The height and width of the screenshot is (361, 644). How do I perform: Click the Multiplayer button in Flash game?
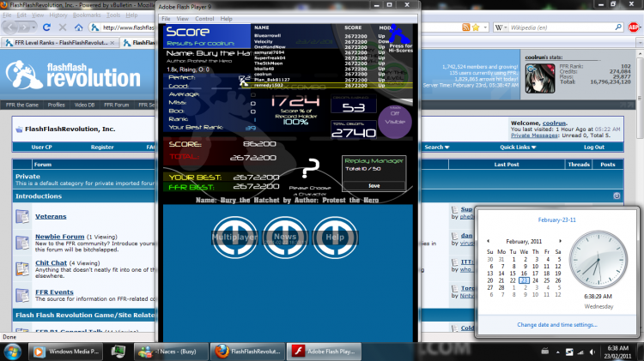(235, 238)
